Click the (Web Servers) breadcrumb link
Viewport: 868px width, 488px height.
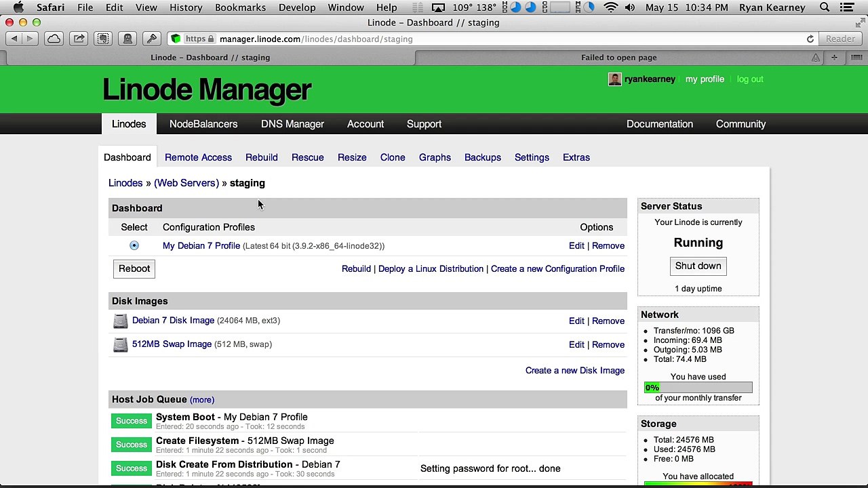click(186, 183)
